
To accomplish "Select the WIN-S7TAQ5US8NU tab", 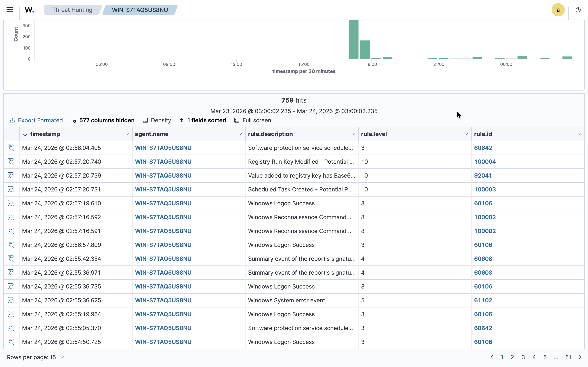I will (x=140, y=10).
